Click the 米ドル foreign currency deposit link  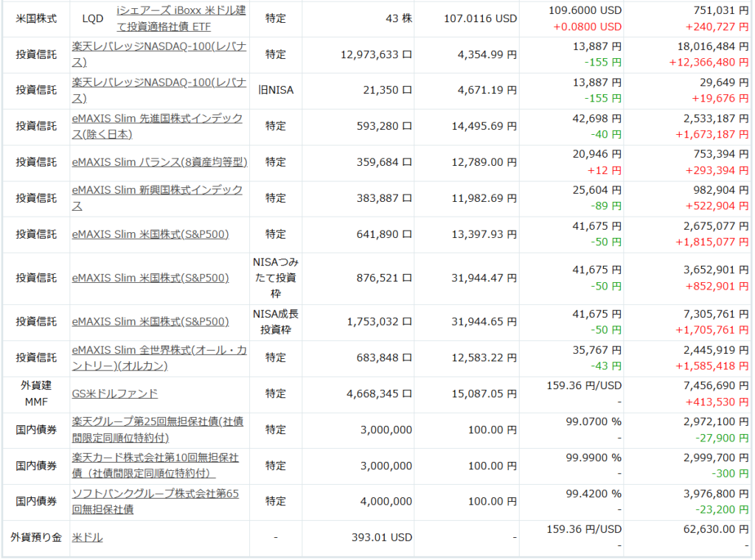pyautogui.click(x=87, y=538)
